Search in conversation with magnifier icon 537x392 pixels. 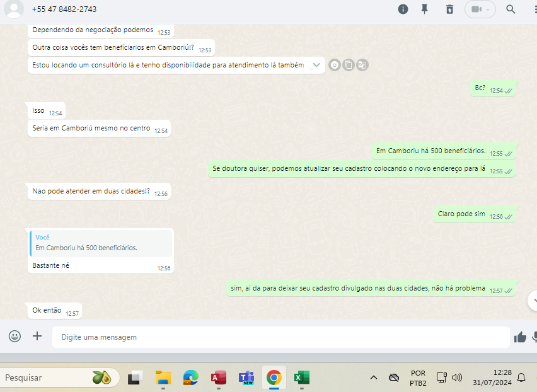pyautogui.click(x=511, y=9)
